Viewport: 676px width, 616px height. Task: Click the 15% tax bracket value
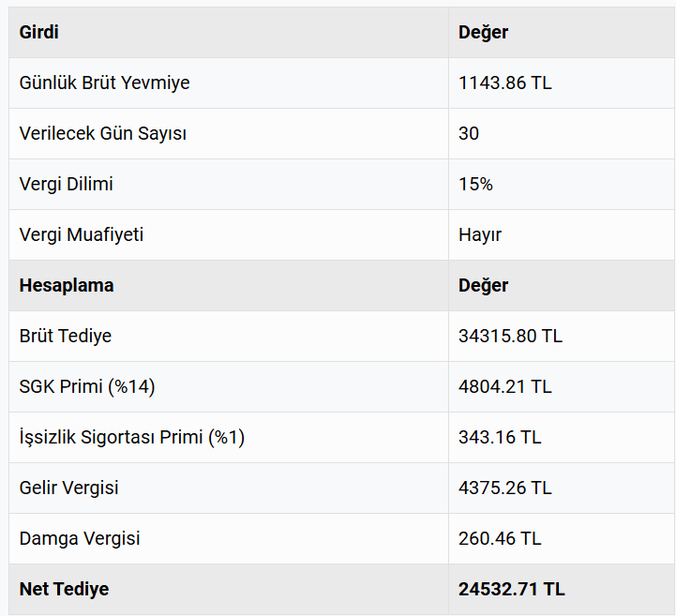click(x=475, y=184)
